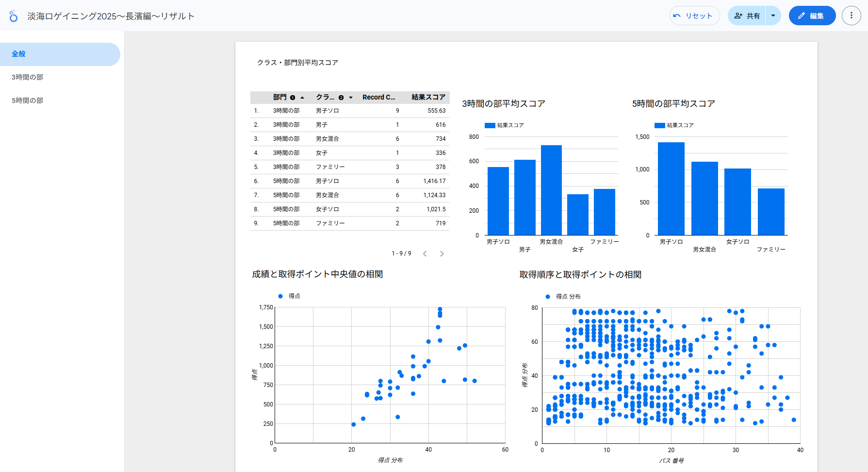Click 結果スコア legend swatch in 5時間 chart

click(x=659, y=125)
